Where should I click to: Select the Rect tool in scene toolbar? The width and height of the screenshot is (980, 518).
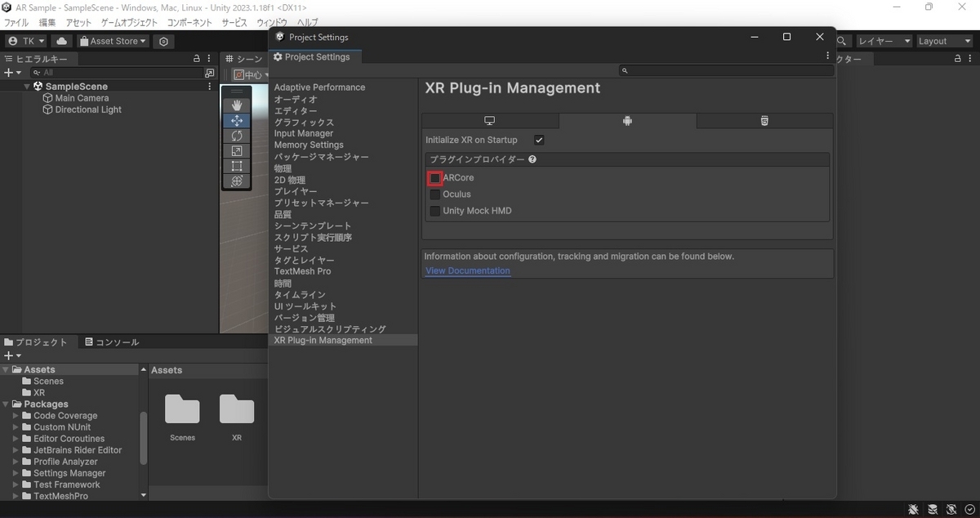pos(237,166)
